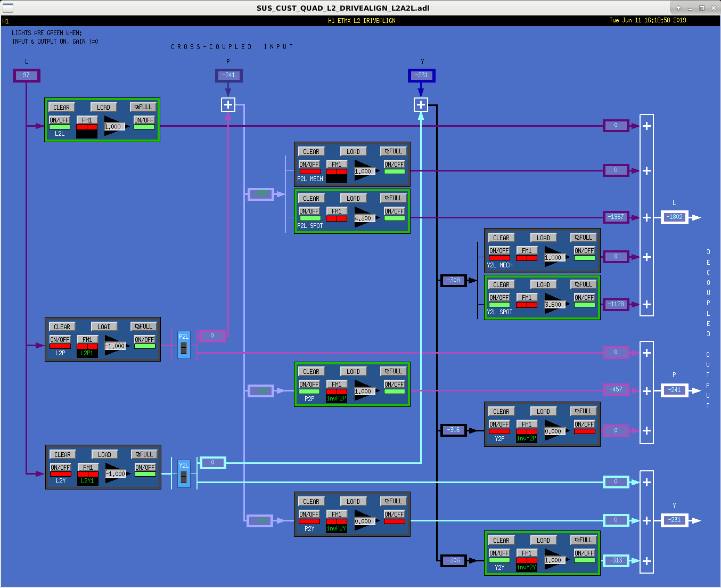Toggle the Y2P output ON/OFF
This screenshot has width=721, height=588.
[x=584, y=424]
